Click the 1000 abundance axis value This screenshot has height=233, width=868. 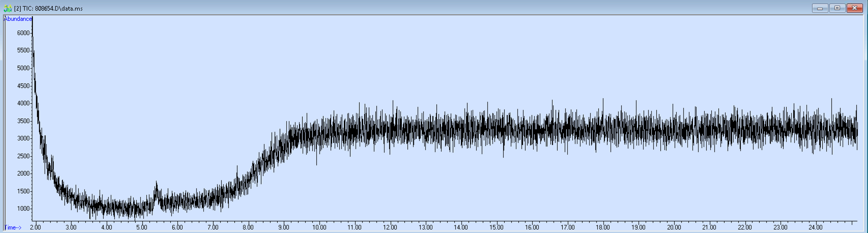click(x=23, y=208)
